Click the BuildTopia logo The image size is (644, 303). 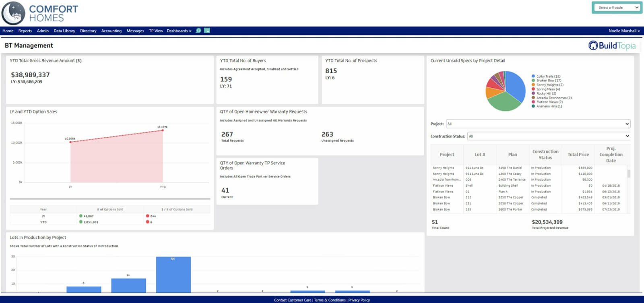[612, 45]
